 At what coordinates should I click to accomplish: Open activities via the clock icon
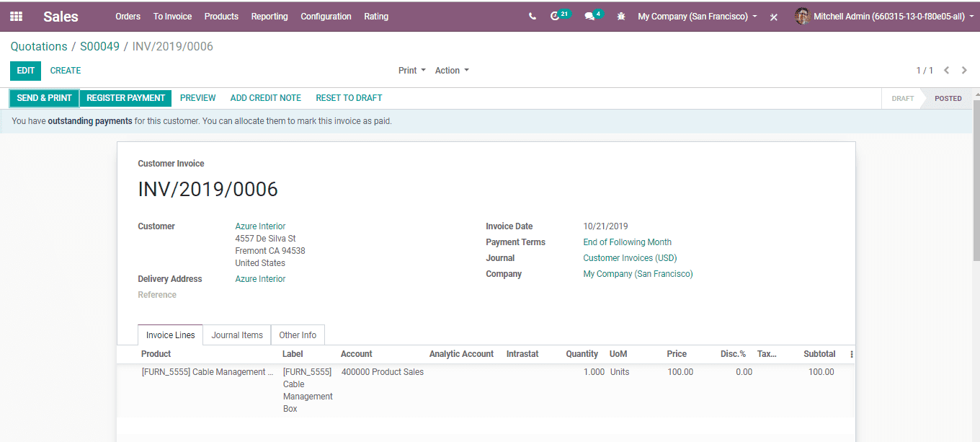(x=556, y=16)
